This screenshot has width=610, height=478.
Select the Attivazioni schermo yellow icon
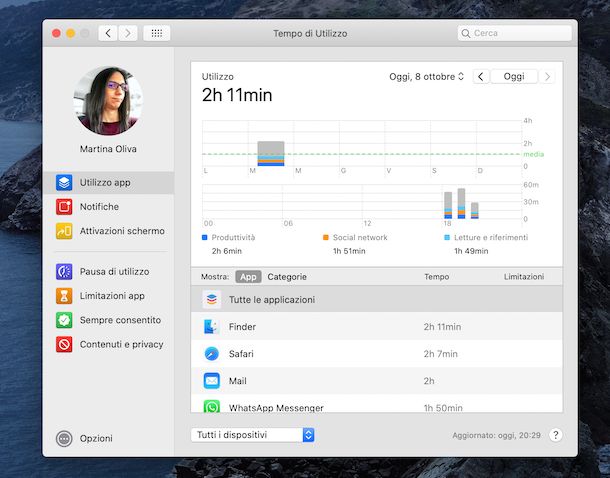(x=64, y=231)
